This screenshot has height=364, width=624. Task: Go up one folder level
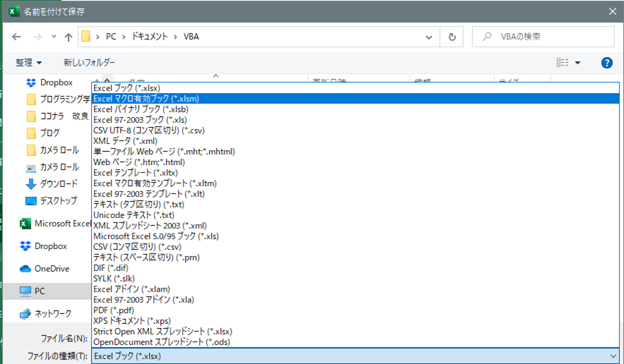tap(68, 37)
